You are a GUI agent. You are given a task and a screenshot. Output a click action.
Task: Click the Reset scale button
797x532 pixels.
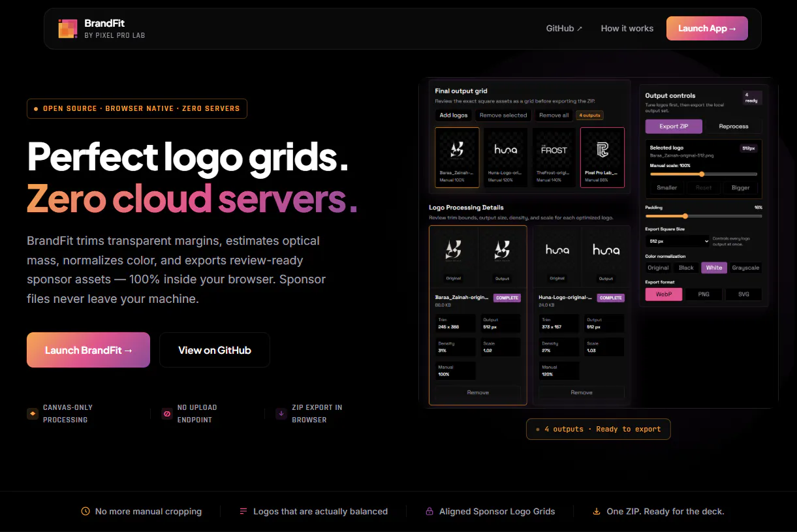point(704,187)
